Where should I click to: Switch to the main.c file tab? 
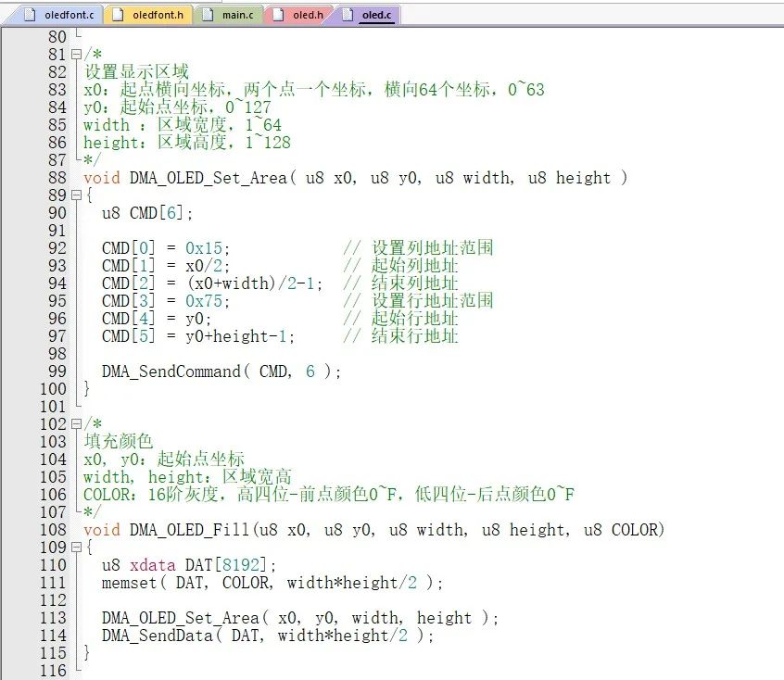click(x=229, y=15)
